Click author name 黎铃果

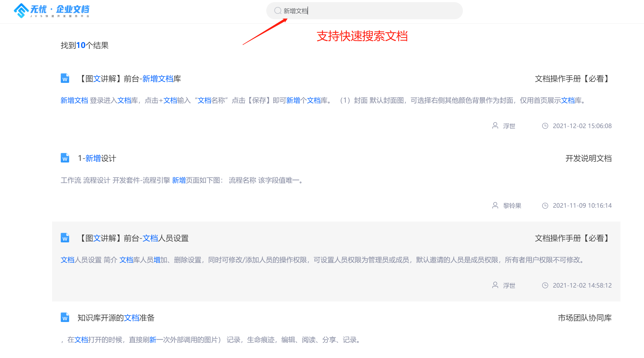512,206
